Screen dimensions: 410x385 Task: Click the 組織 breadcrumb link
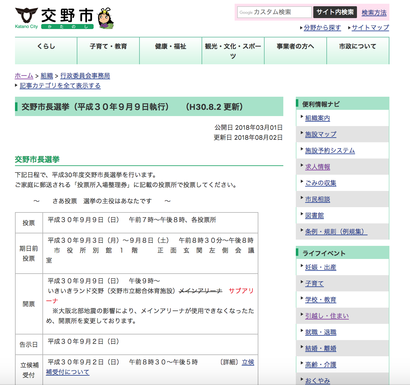pyautogui.click(x=47, y=76)
